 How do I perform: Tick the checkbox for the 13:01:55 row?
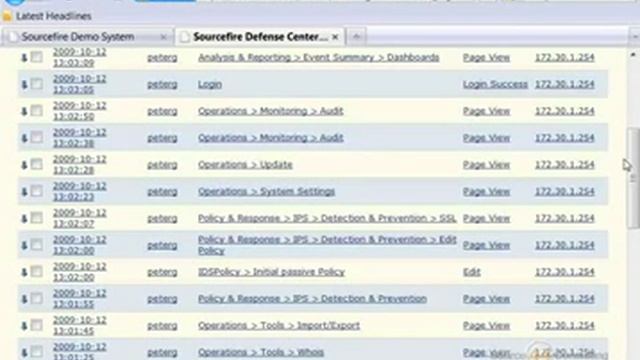(x=37, y=298)
